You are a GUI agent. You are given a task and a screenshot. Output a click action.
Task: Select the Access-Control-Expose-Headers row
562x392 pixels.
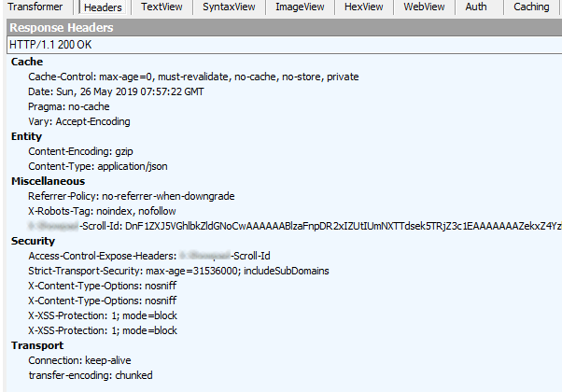149,256
